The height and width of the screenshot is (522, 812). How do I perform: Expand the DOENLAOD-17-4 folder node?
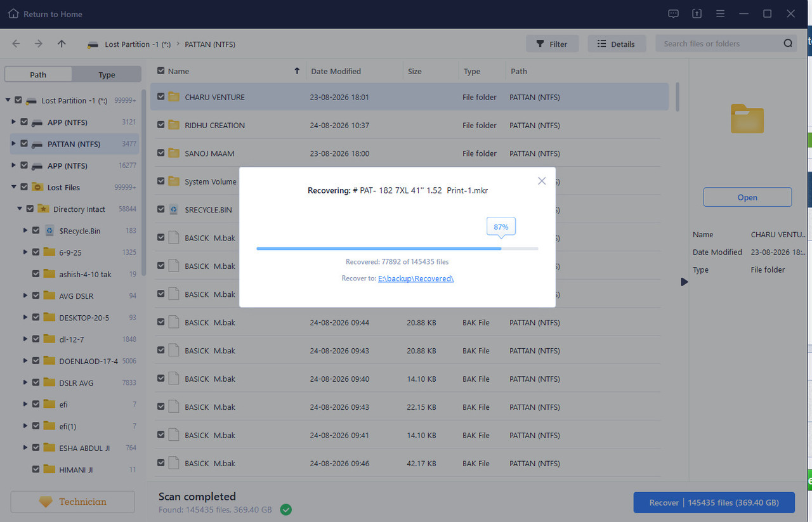[x=25, y=361]
